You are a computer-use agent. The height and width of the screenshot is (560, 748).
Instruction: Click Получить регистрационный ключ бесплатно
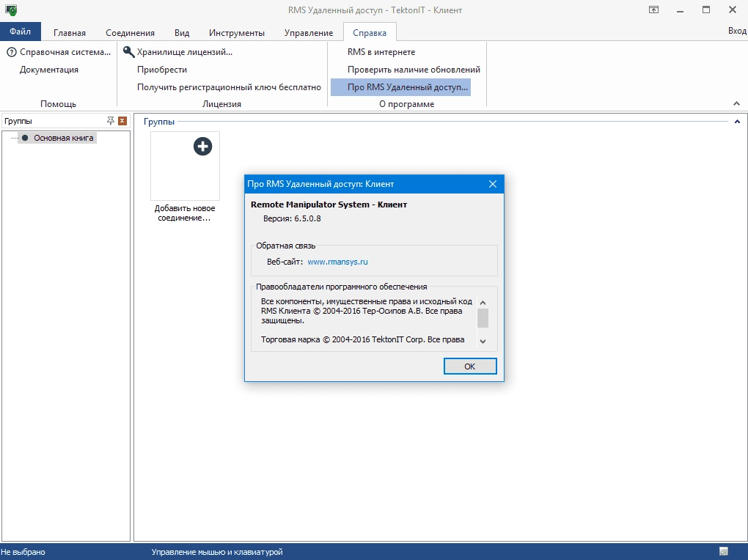tap(229, 87)
